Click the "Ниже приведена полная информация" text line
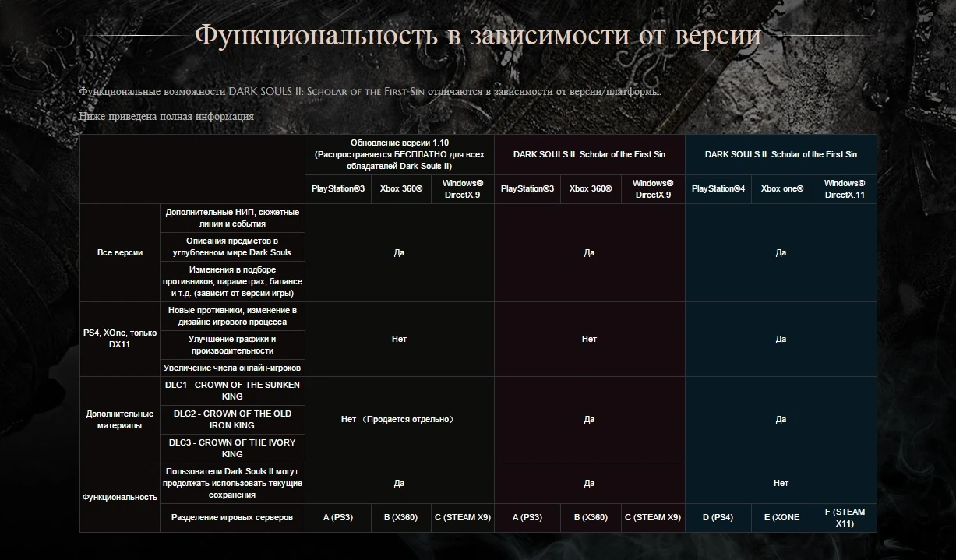Screen dimensions: 956x560 [x=167, y=117]
